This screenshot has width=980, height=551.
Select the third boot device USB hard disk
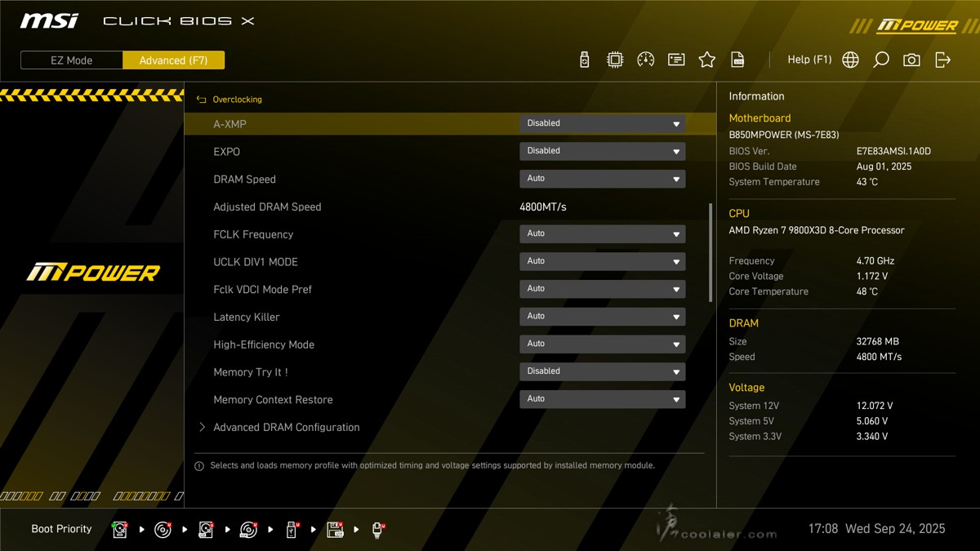206,530
